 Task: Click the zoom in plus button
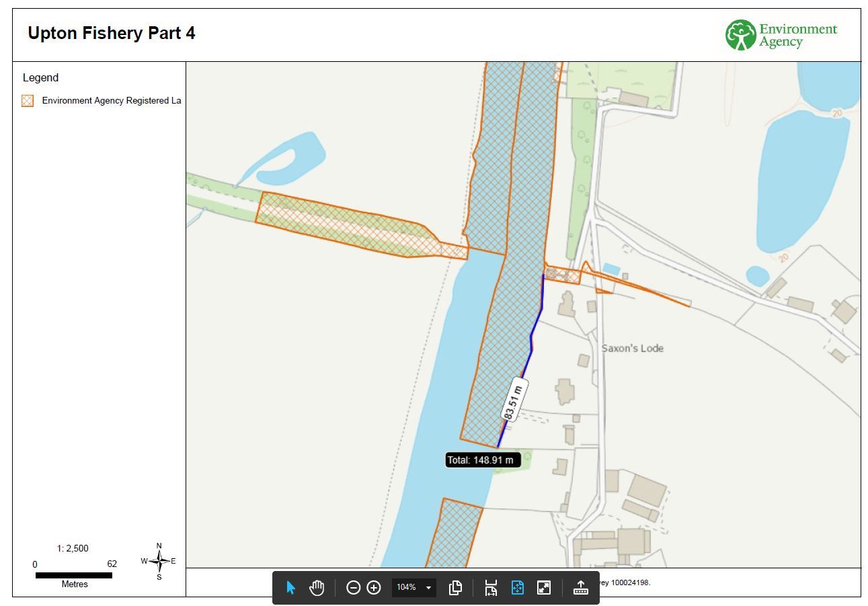click(x=374, y=588)
